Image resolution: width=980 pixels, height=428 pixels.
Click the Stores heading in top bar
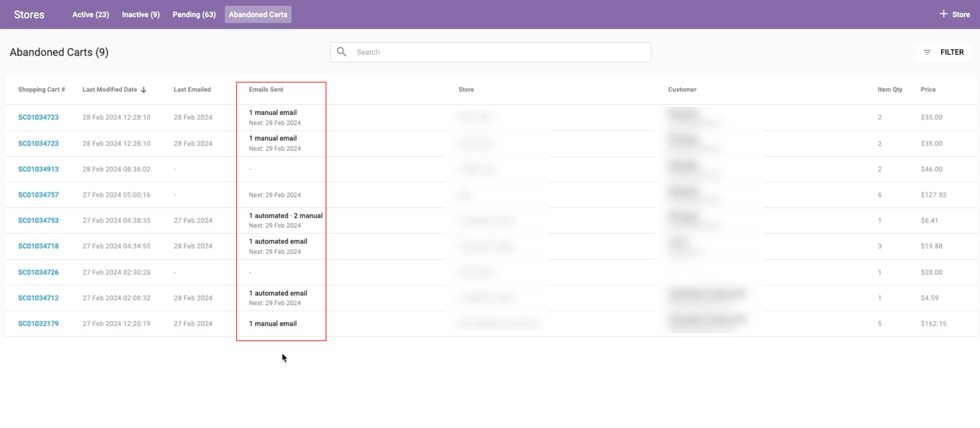[29, 14]
